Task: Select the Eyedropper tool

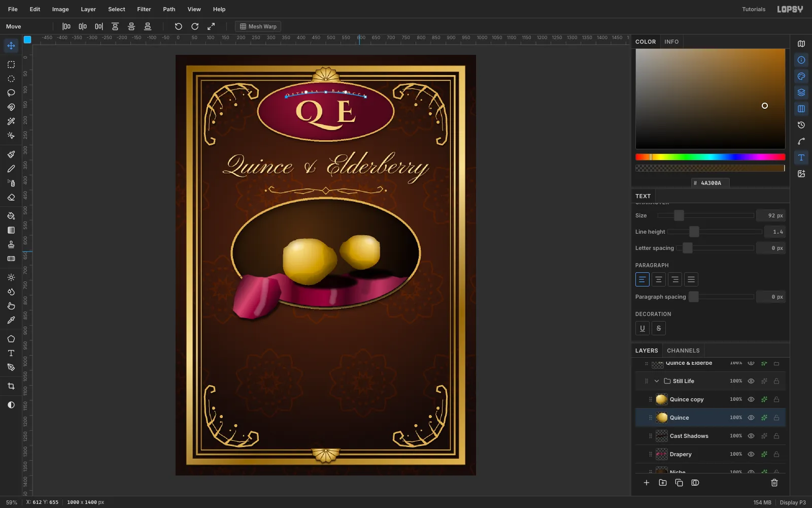Action: 11,320
